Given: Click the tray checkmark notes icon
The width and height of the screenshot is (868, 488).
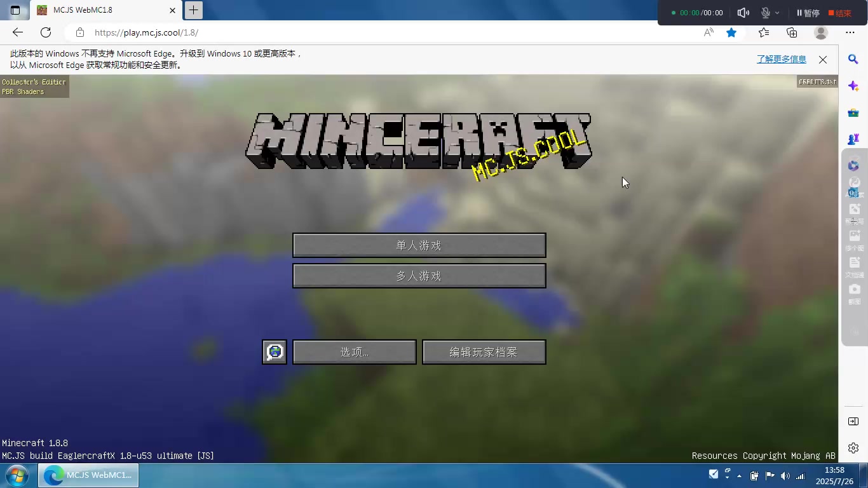Looking at the screenshot, I should 714,474.
